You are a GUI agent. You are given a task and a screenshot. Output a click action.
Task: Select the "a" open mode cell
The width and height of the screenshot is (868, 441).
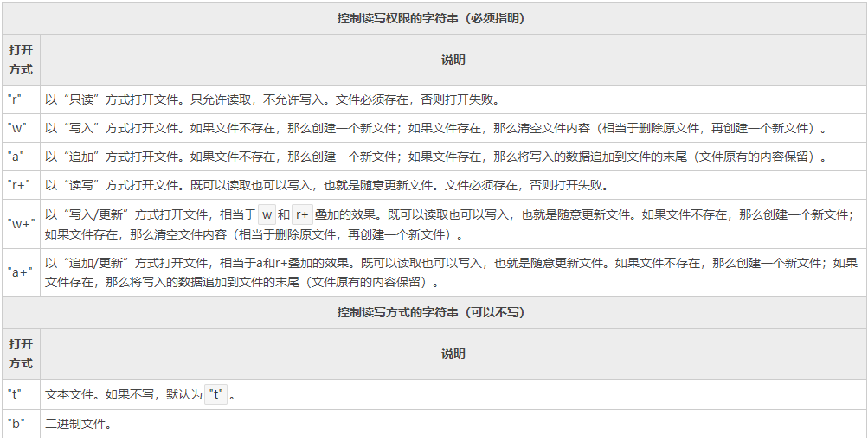(16, 157)
